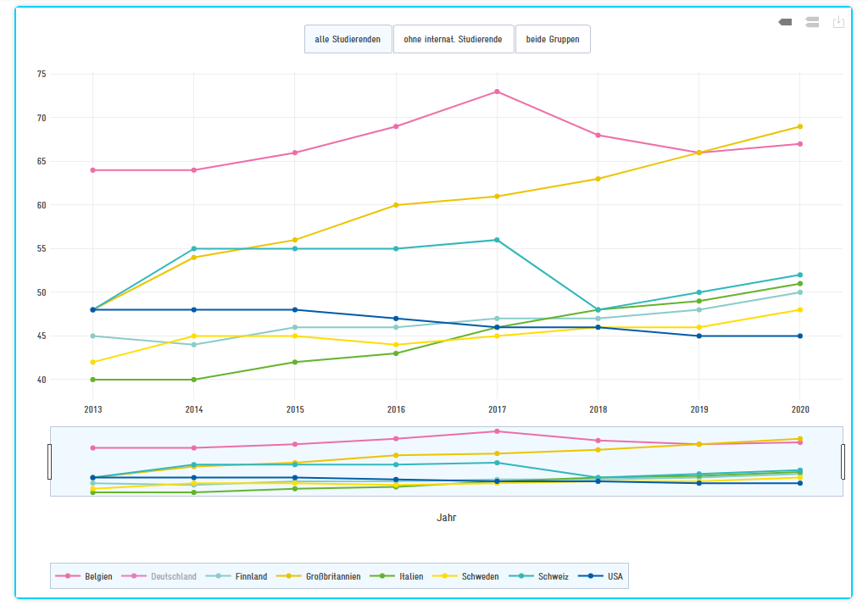
Task: Click the compare data on hover icon
Action: pos(812,22)
